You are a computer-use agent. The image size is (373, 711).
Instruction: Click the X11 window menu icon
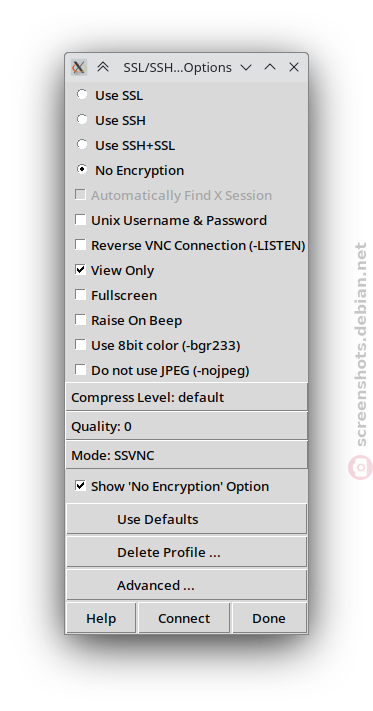[79, 68]
